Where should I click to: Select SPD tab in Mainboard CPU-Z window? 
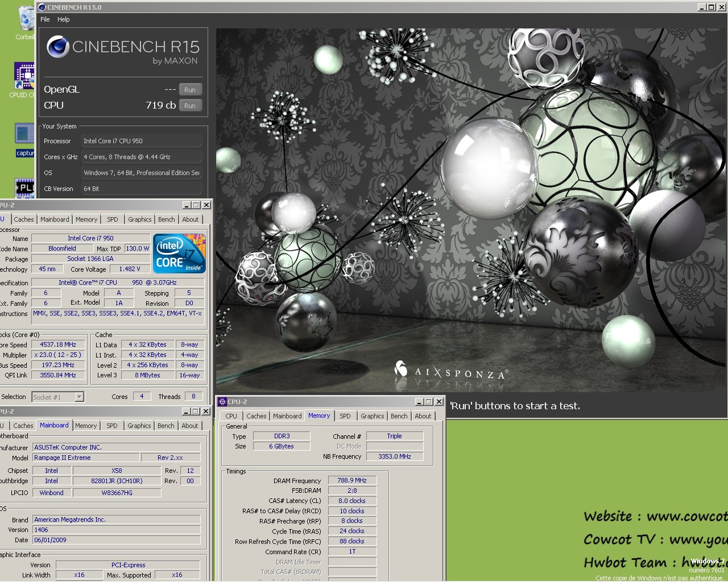click(x=112, y=426)
